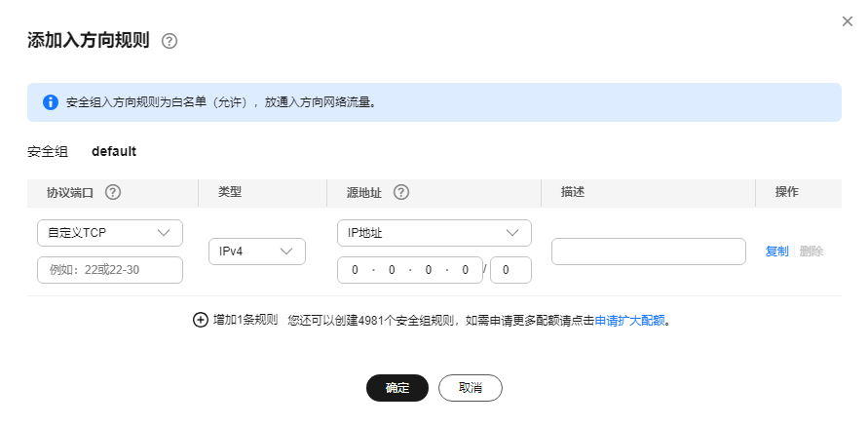Open the IP地址 source type dropdown

click(434, 232)
